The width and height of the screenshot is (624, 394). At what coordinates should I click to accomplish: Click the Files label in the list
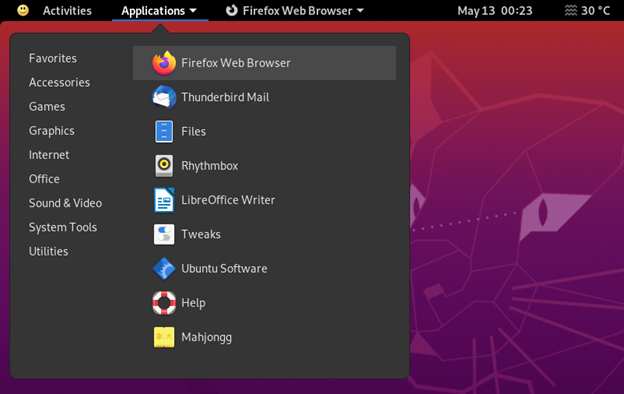193,131
